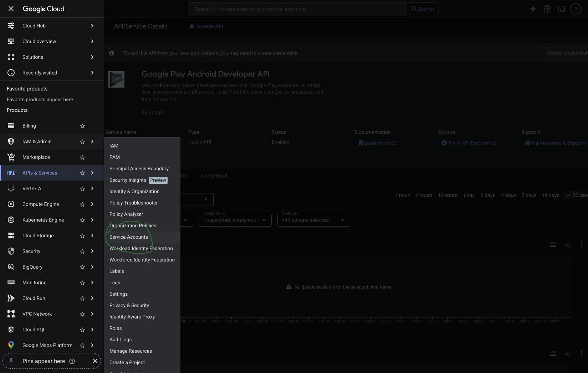Click the Kubernetes Engine icon

[x=11, y=220]
